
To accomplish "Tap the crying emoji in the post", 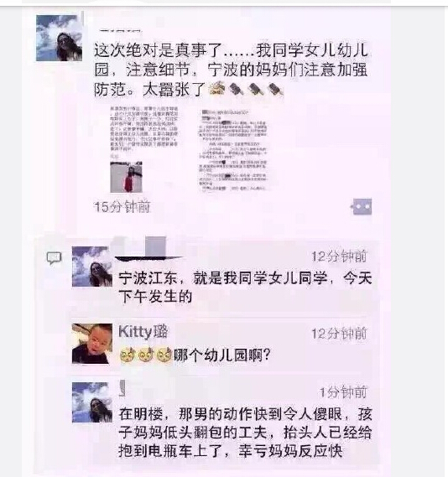I will coord(217,89).
